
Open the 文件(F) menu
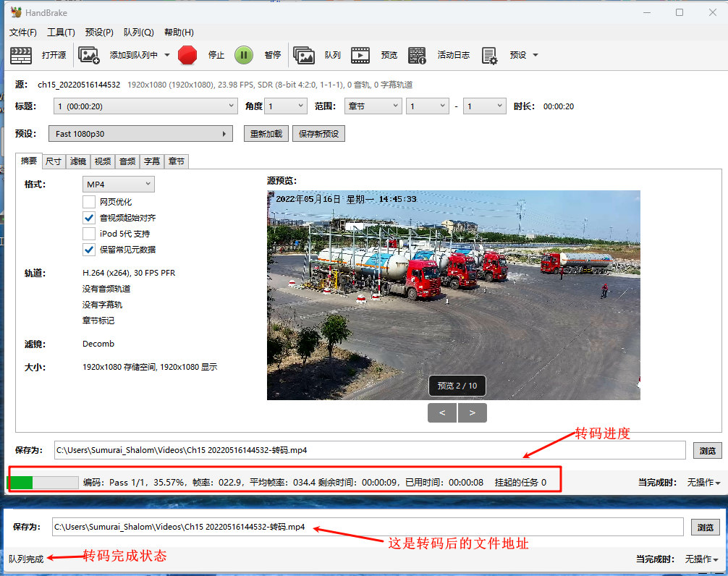point(22,32)
